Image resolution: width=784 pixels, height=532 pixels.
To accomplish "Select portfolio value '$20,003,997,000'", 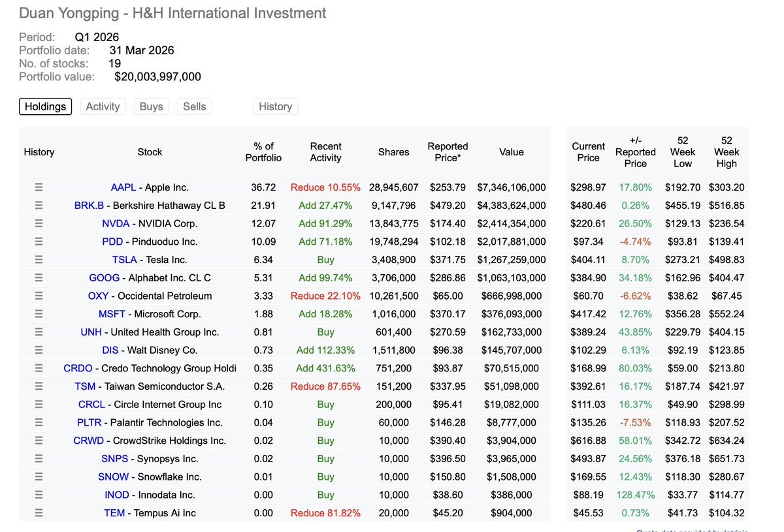I will point(157,77).
